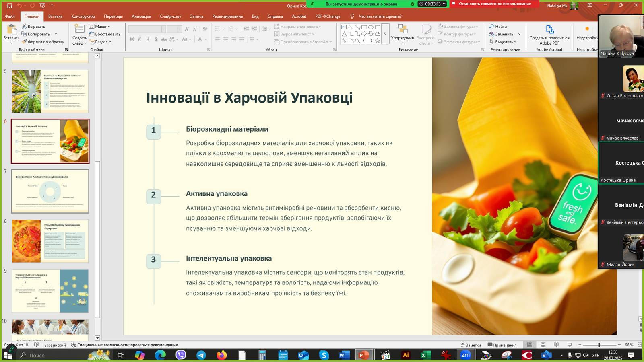Image resolution: width=644 pixels, height=362 pixels.
Task: Open Заметки notes pane from status bar
Action: point(471,345)
